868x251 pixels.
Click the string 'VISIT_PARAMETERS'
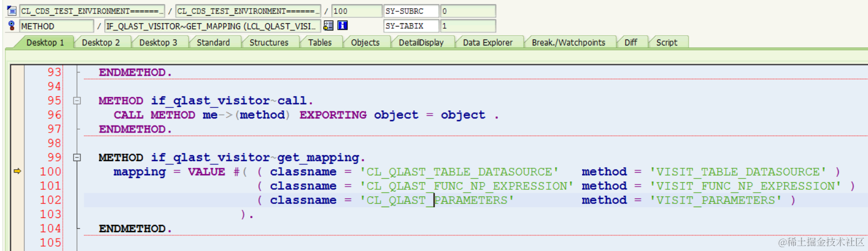coord(716,200)
